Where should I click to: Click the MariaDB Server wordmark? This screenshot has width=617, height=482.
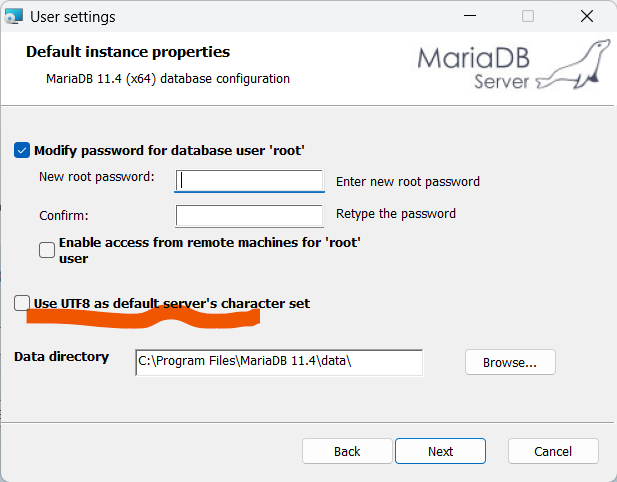tap(473, 69)
